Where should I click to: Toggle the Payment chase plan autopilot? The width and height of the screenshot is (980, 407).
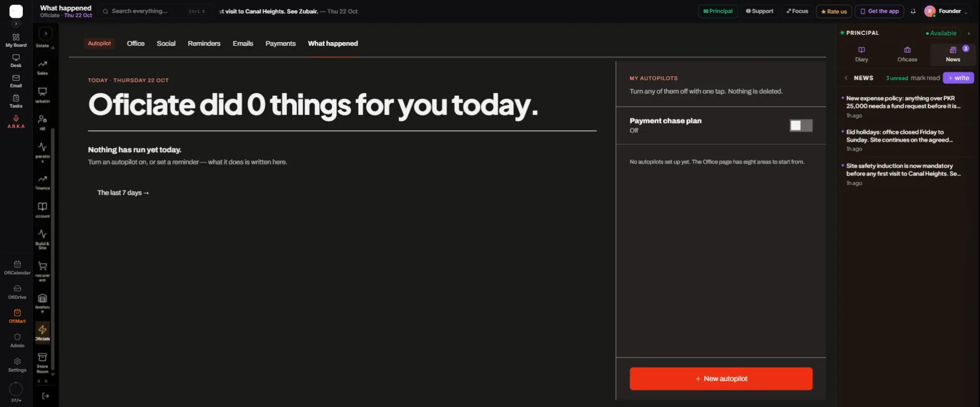[801, 125]
